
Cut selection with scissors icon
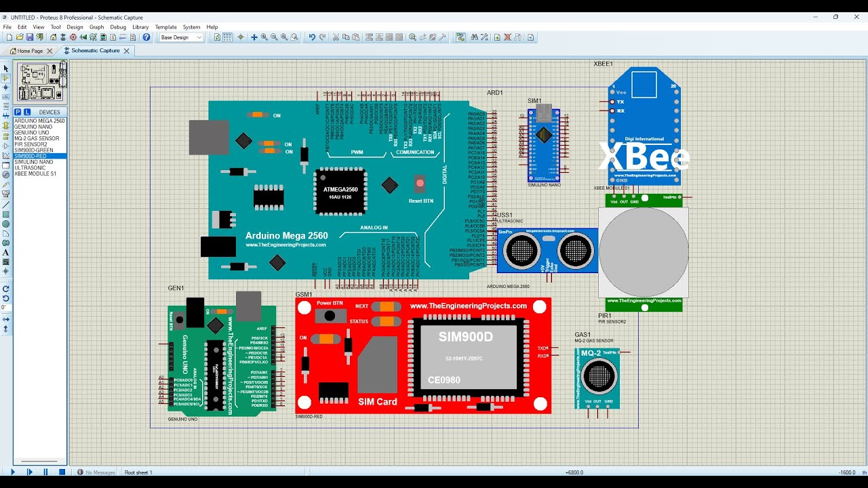(x=336, y=37)
